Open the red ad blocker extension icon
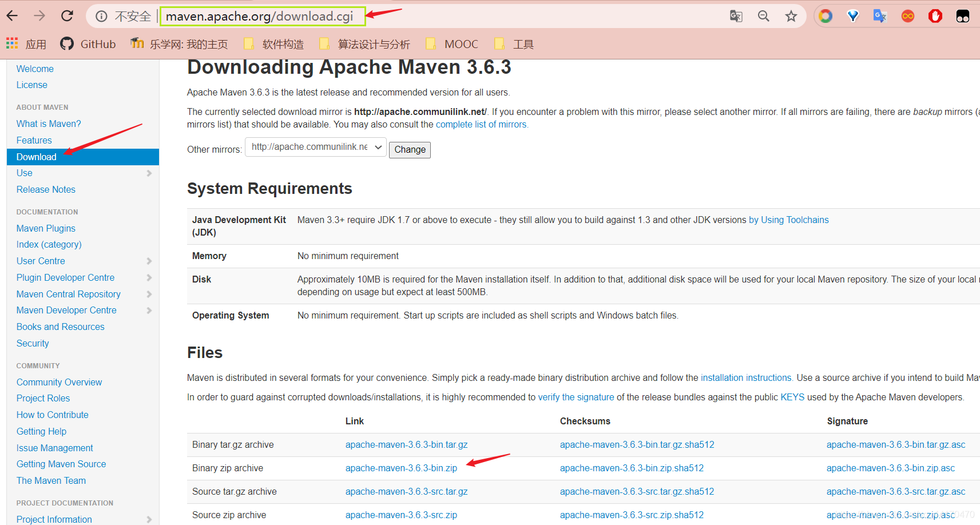 click(x=935, y=16)
